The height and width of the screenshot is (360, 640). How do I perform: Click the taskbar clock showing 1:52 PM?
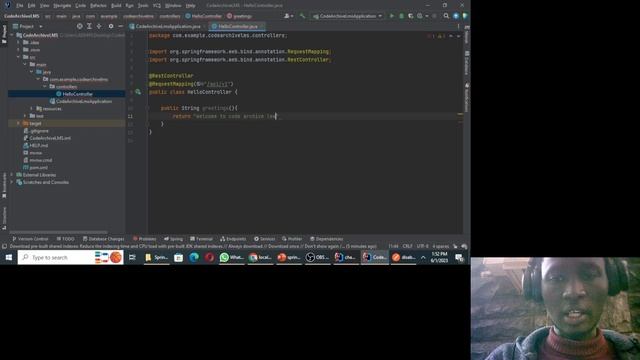439,257
